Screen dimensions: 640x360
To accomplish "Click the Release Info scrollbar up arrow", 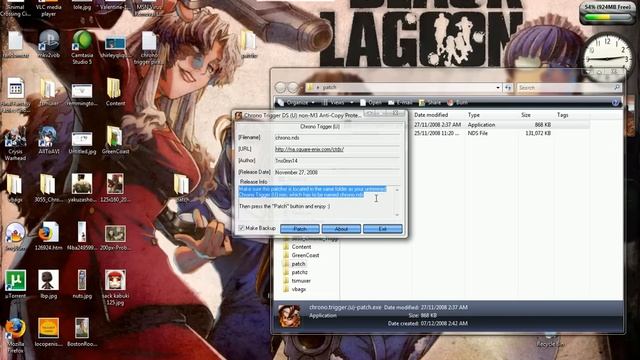I will click(x=397, y=190).
